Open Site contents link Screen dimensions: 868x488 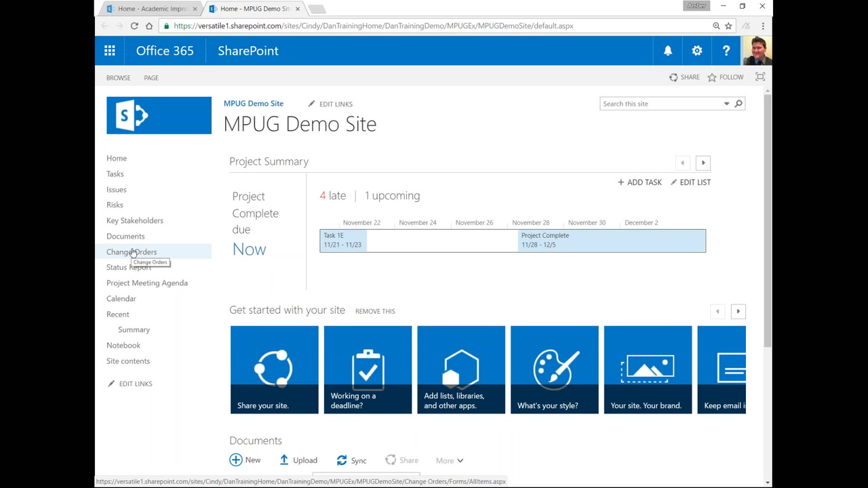[128, 361]
